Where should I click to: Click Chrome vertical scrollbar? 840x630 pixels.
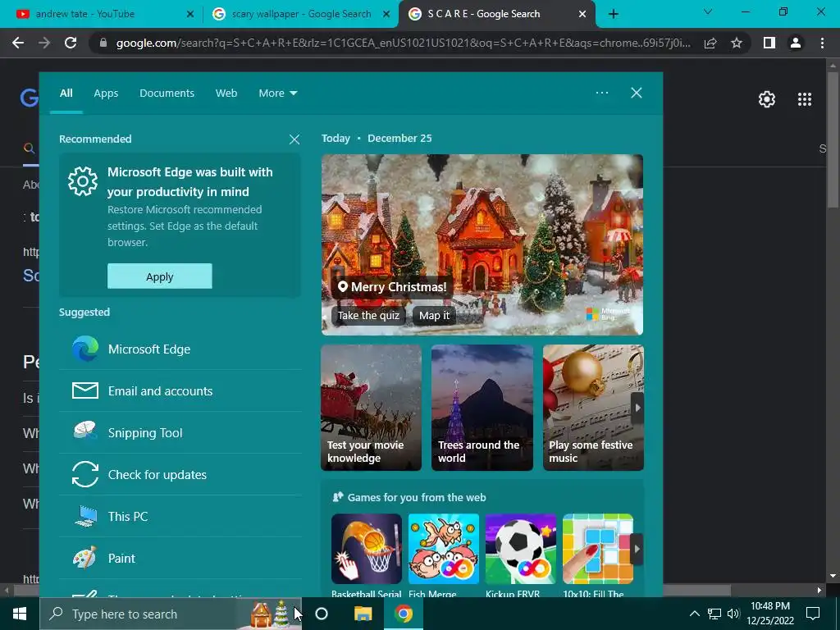tap(833, 140)
